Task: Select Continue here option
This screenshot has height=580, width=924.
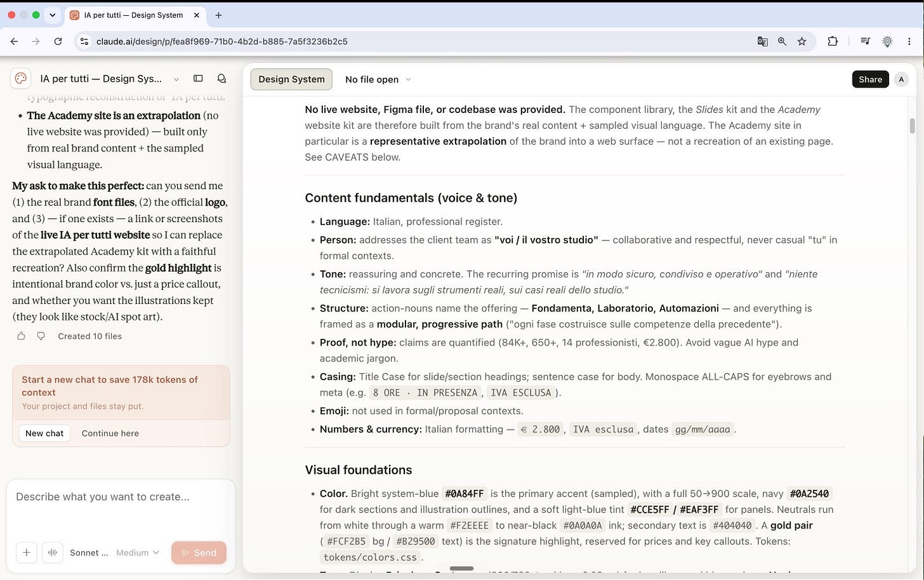Action: tap(110, 433)
